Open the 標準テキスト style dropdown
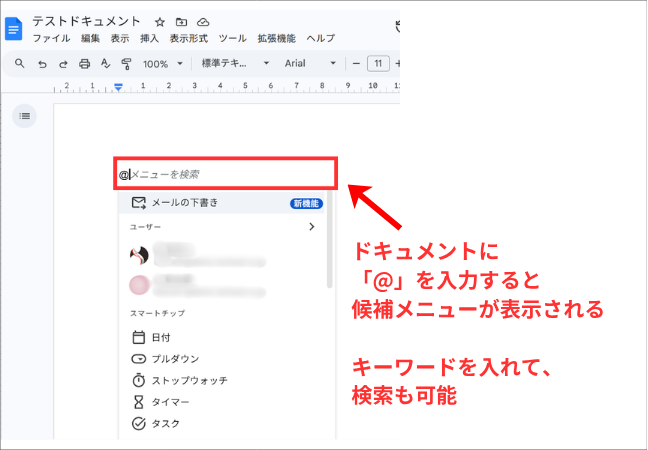The width and height of the screenshot is (648, 450). pyautogui.click(x=235, y=63)
